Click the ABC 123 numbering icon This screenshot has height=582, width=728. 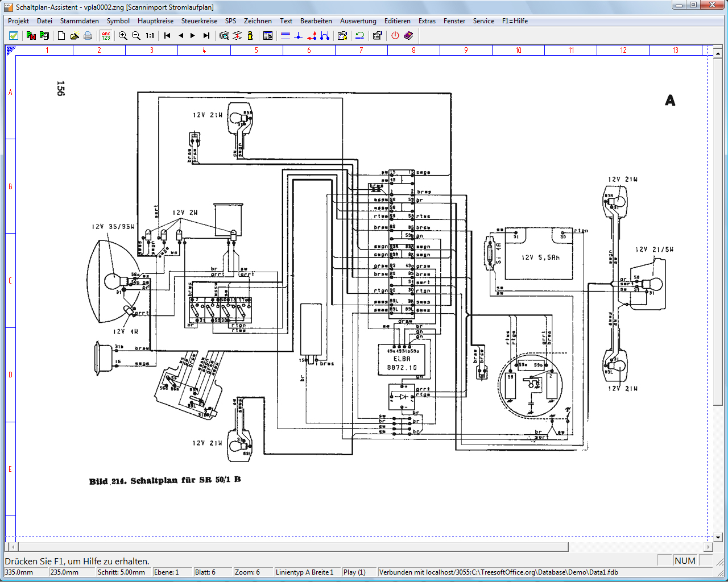pyautogui.click(x=106, y=35)
